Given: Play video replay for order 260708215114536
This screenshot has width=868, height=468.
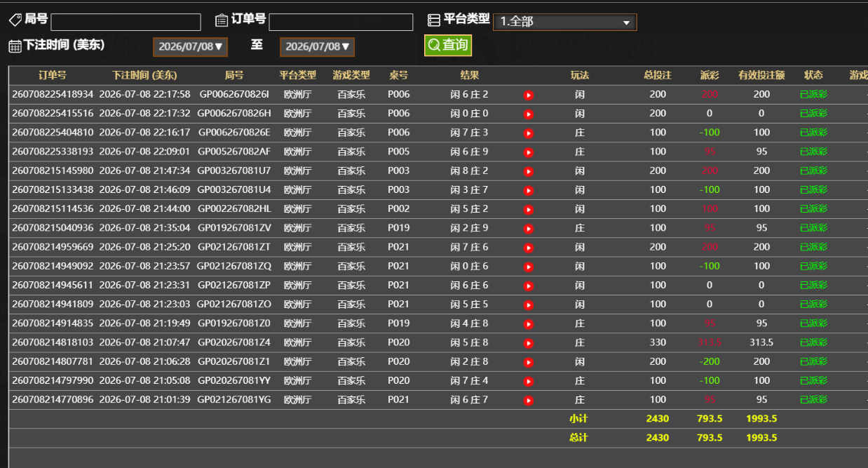Looking at the screenshot, I should 529,209.
